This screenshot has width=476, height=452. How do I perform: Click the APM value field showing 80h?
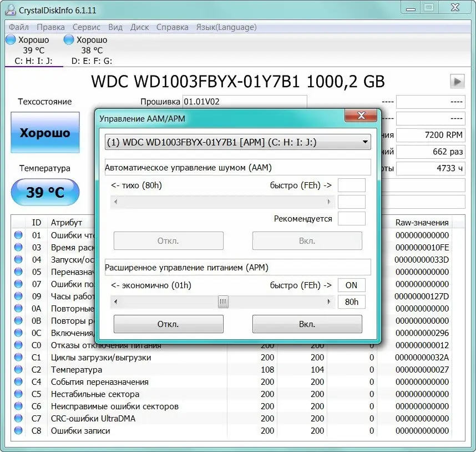point(352,302)
